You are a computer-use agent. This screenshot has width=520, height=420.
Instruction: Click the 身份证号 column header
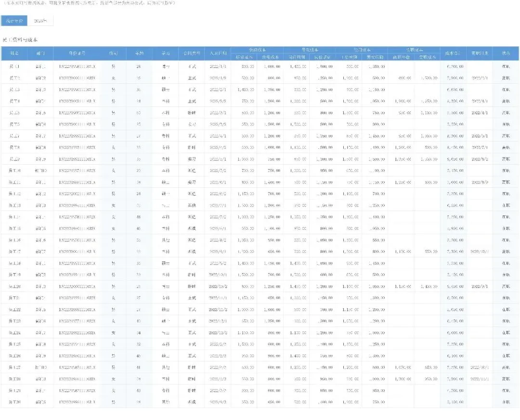coord(77,53)
